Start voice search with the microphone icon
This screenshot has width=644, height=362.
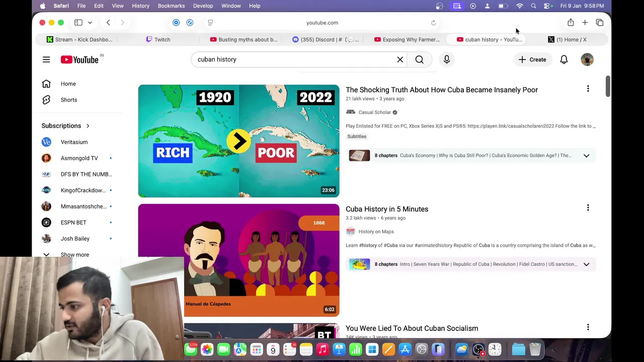click(x=446, y=59)
